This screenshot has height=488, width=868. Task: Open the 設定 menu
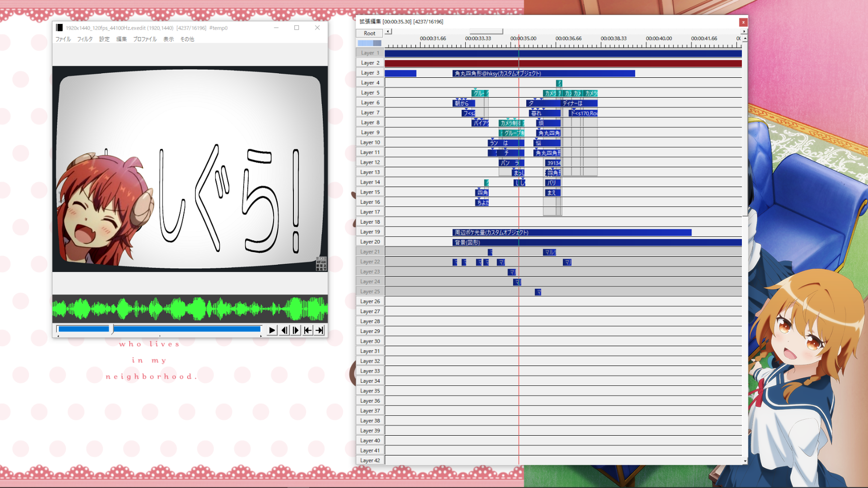pyautogui.click(x=104, y=39)
